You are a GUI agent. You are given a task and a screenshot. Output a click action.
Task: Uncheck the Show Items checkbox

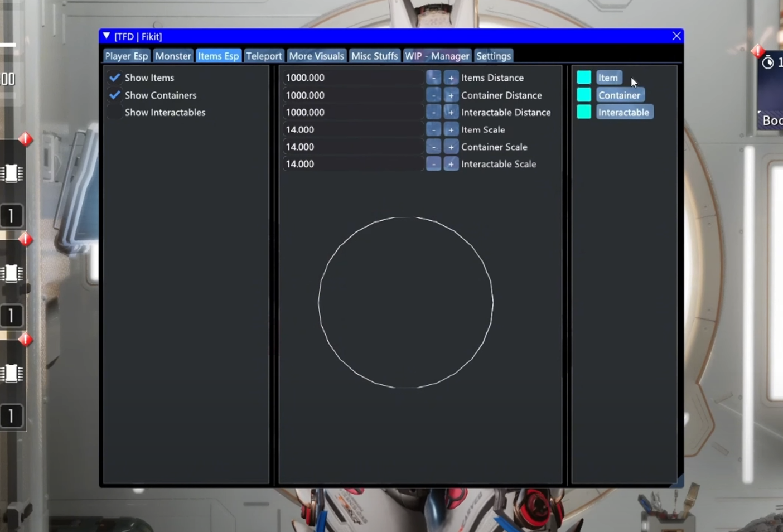[x=115, y=78]
